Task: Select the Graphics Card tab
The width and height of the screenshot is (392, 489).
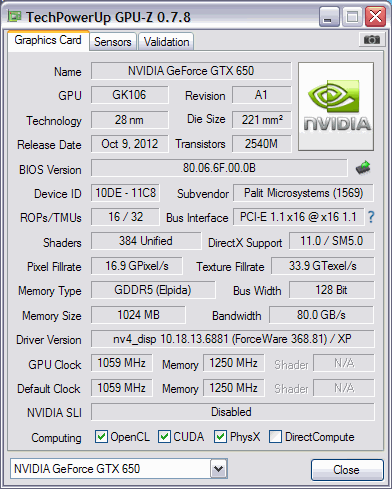Action: tap(48, 41)
